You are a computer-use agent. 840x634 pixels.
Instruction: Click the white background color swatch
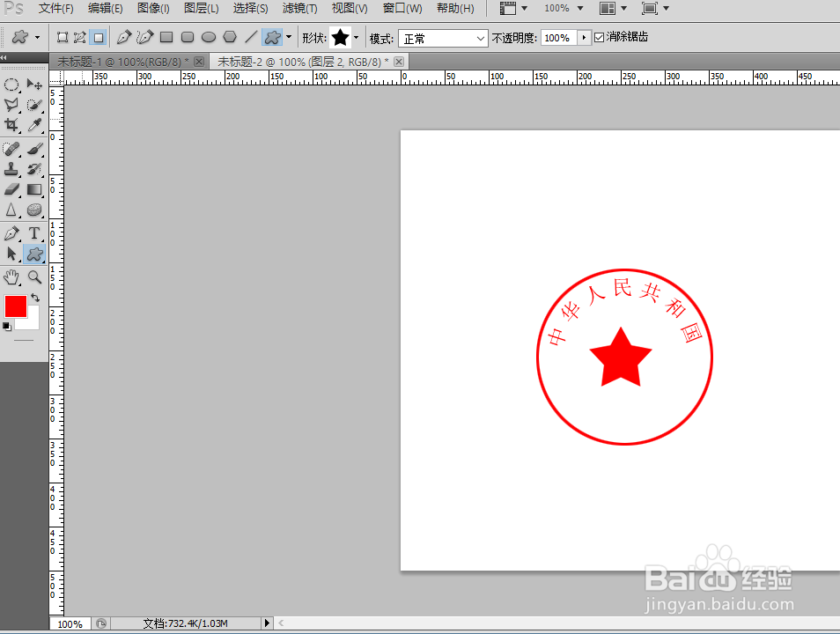pos(33,321)
